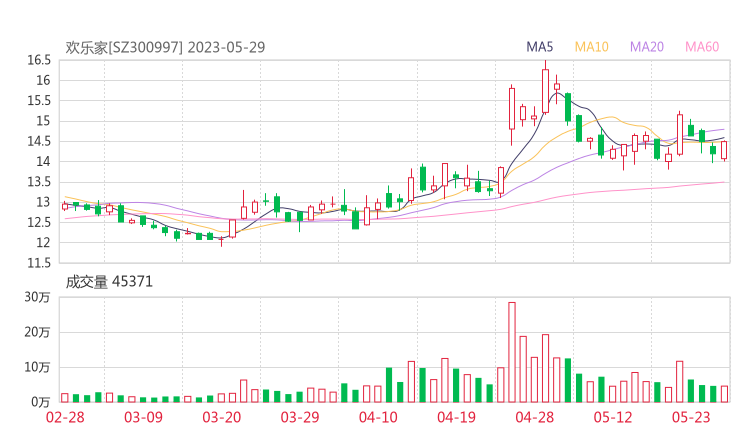Click the MA10 legend label
Screen dimensions: 740x440
(591, 47)
